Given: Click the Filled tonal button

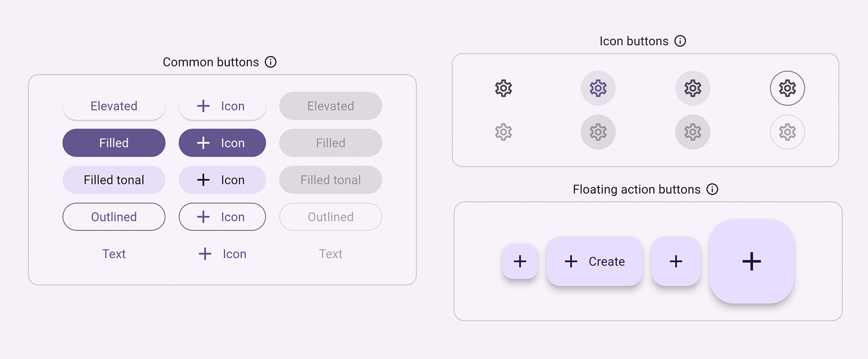Looking at the screenshot, I should click(x=113, y=179).
